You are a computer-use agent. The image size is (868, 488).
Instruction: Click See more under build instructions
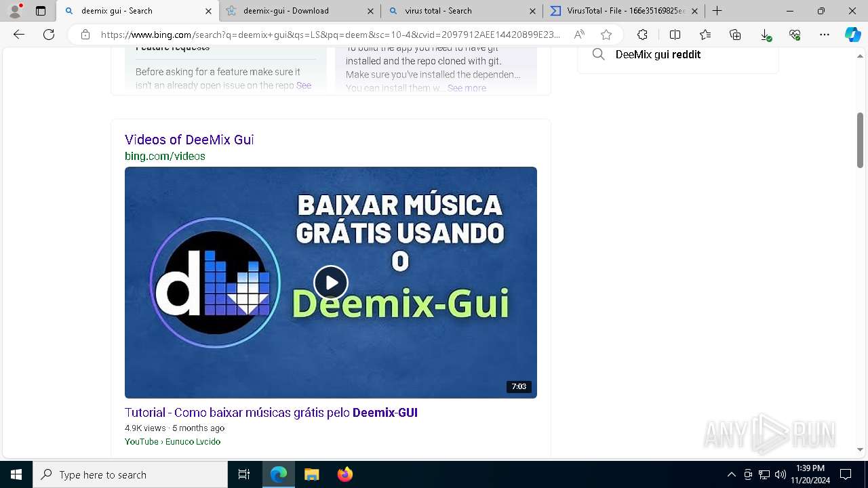[467, 88]
